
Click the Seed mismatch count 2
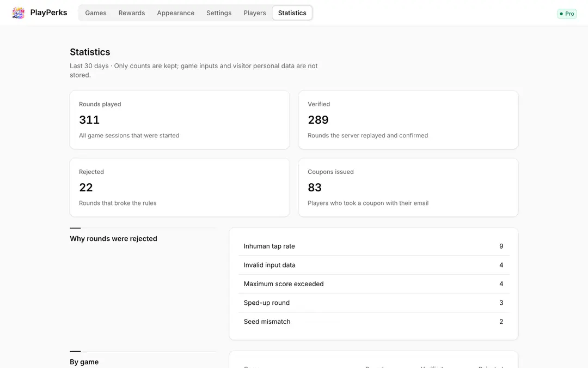pyautogui.click(x=501, y=322)
